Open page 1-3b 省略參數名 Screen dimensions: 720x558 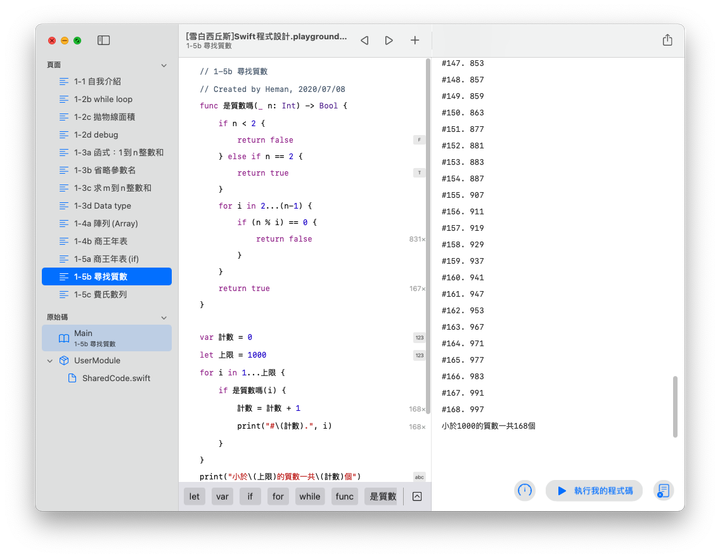click(x=107, y=170)
